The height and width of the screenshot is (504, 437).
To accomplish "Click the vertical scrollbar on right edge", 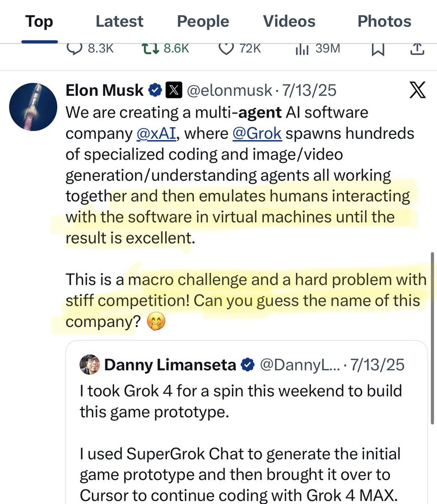I will pos(432,336).
